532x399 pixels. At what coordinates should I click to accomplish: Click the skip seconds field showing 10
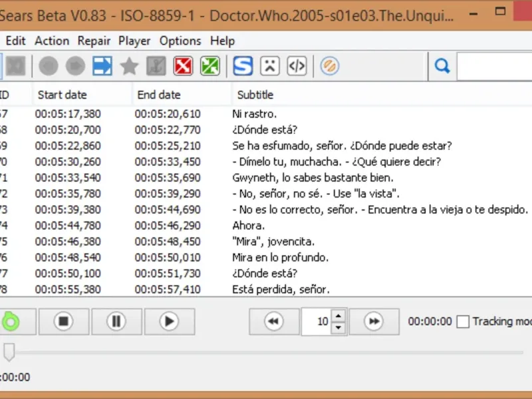pos(317,321)
